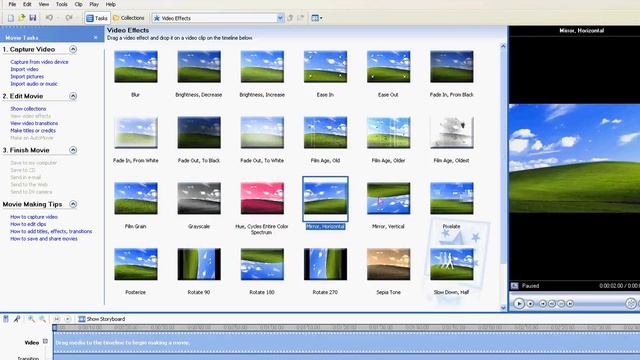Click Make titles or credits link
The height and width of the screenshot is (360, 640).
[33, 131]
